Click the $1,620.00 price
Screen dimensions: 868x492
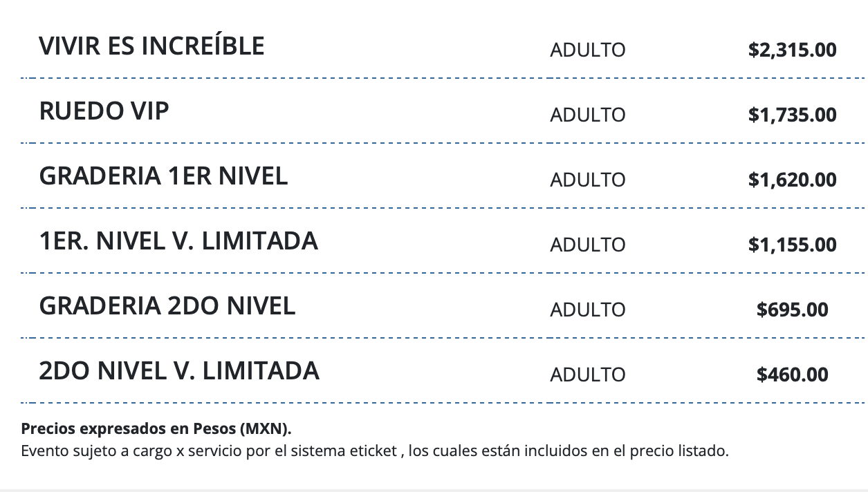792,180
